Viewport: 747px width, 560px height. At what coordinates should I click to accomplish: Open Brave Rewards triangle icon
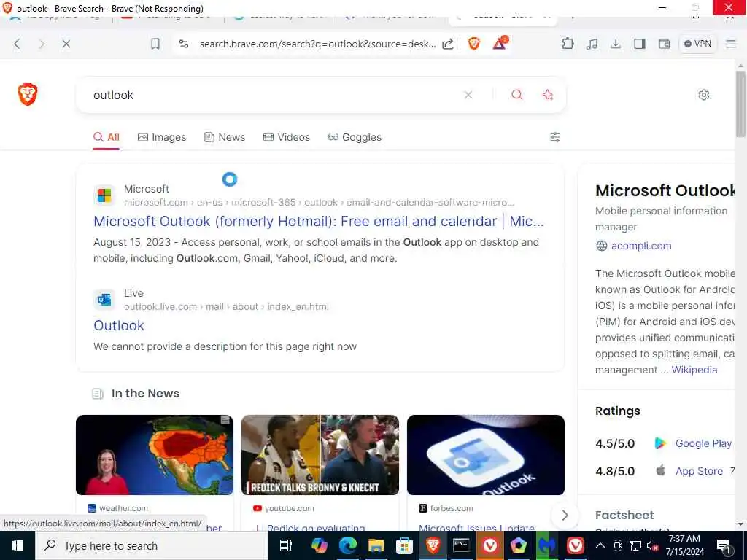(500, 43)
